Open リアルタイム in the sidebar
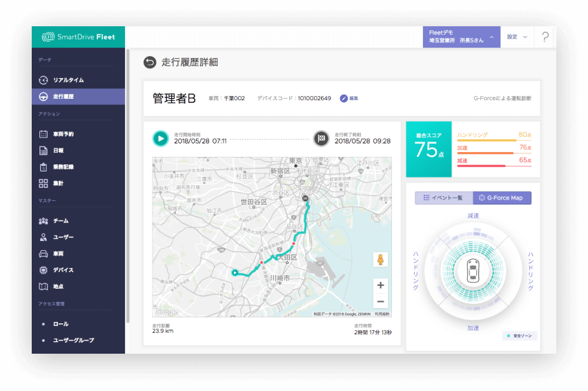588x391 pixels. tap(79, 80)
